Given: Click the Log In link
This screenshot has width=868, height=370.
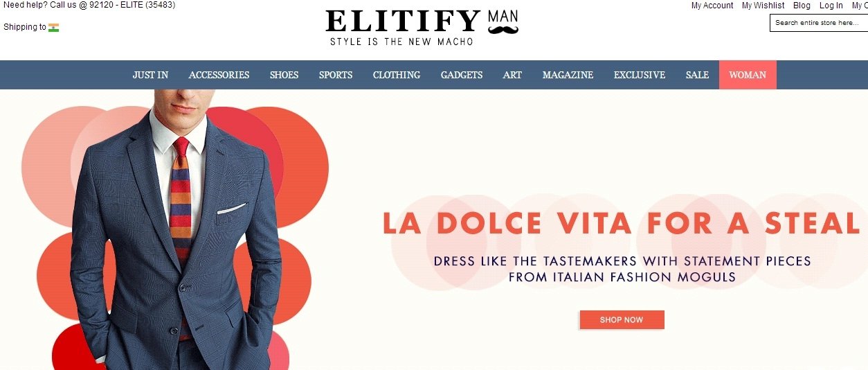Looking at the screenshot, I should point(831,6).
